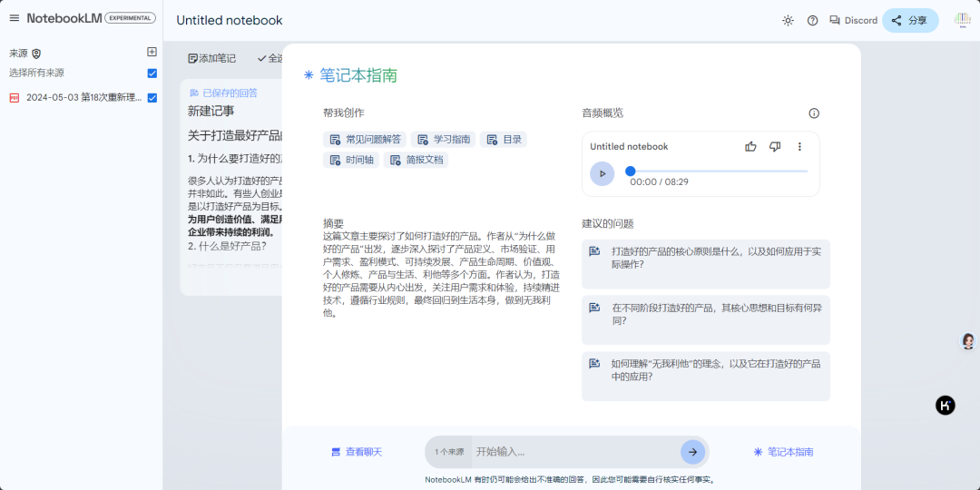980x490 pixels.
Task: Uncheck the 2024-05-03 PDF source checkbox
Action: tap(152, 98)
